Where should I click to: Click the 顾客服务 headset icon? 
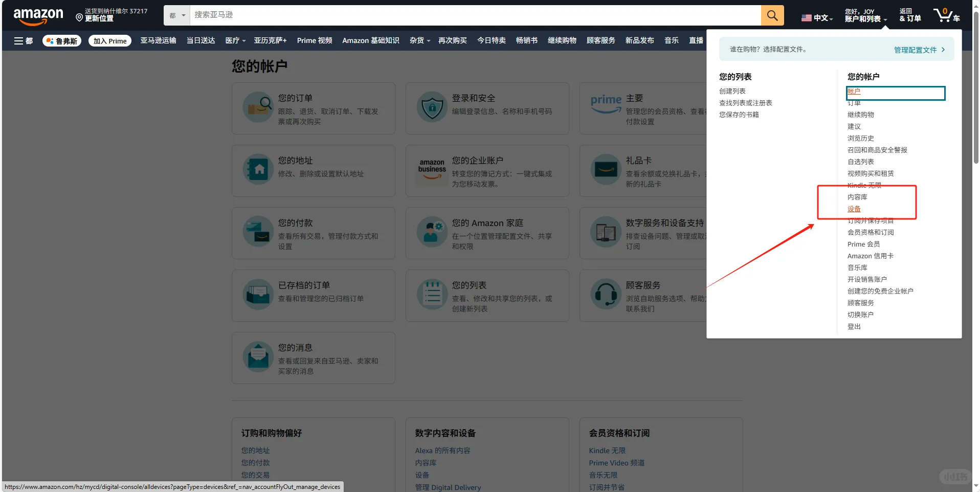(x=606, y=295)
